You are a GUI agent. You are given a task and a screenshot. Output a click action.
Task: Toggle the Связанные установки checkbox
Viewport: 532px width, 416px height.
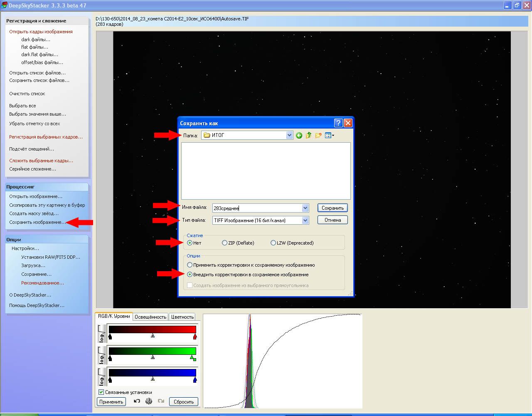tap(101, 392)
